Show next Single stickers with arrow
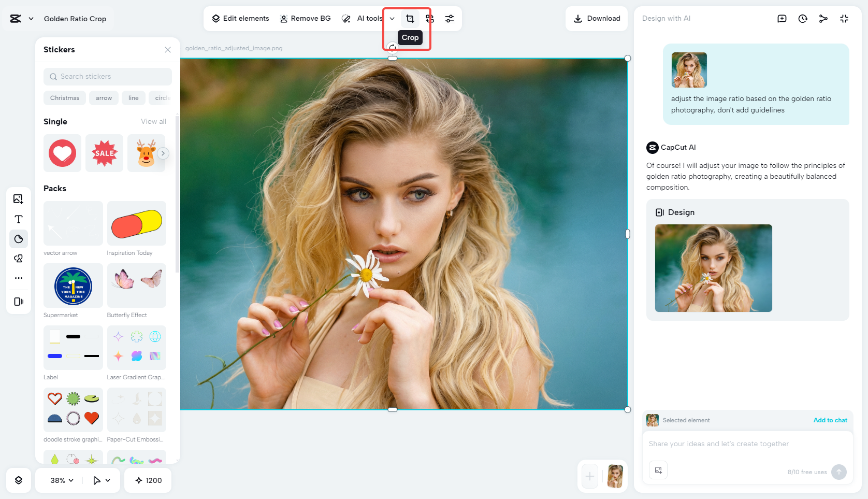Screen dimensions: 868x499 163,153
